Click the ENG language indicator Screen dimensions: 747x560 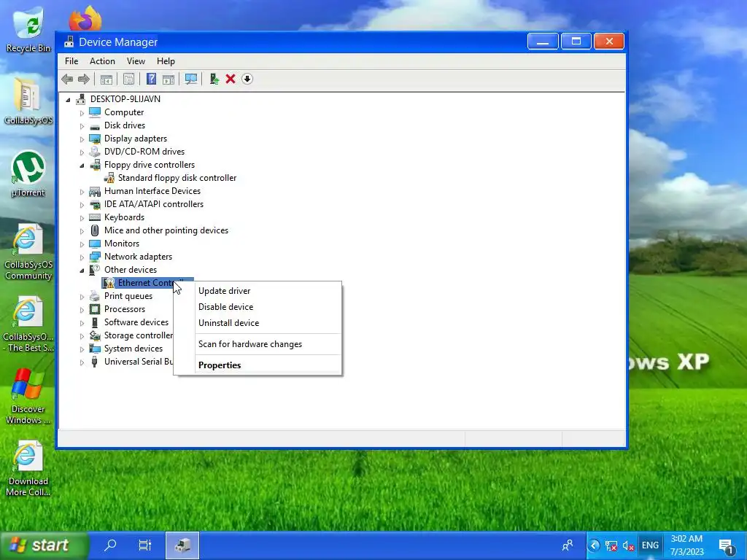click(650, 545)
